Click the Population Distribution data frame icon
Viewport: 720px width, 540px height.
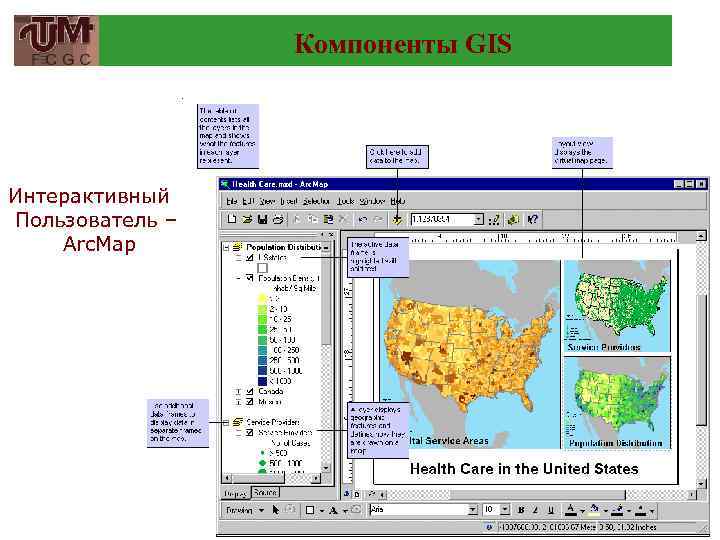[237, 247]
